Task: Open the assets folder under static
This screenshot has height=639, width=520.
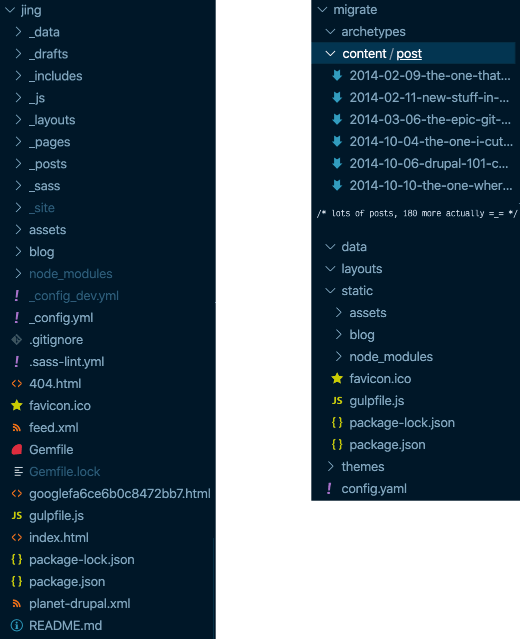Action: pyautogui.click(x=368, y=313)
